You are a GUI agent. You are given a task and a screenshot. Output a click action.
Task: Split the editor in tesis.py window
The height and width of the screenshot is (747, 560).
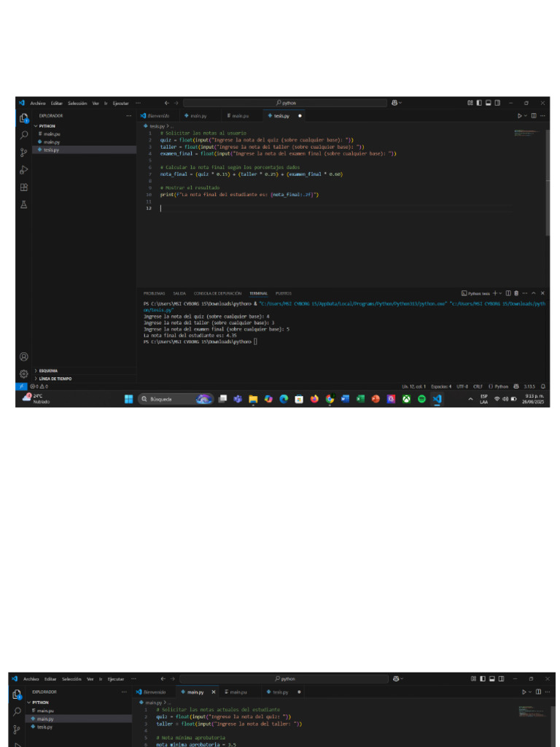533,116
